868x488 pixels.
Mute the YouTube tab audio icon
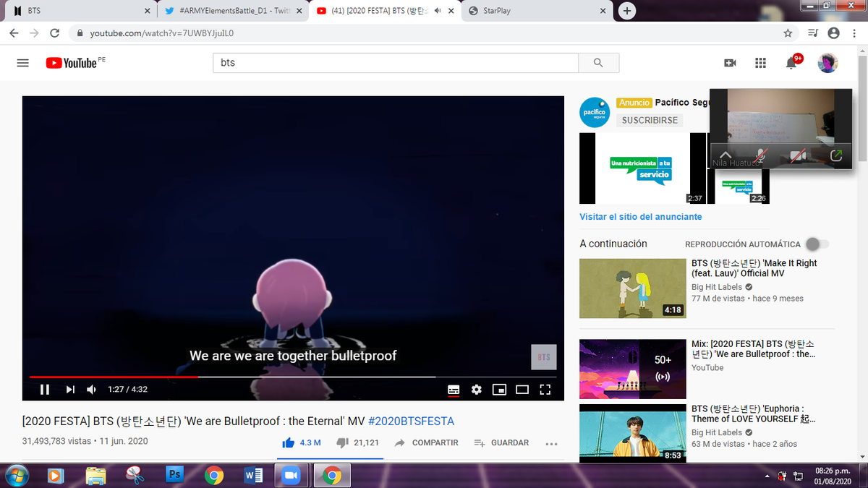coord(438,11)
